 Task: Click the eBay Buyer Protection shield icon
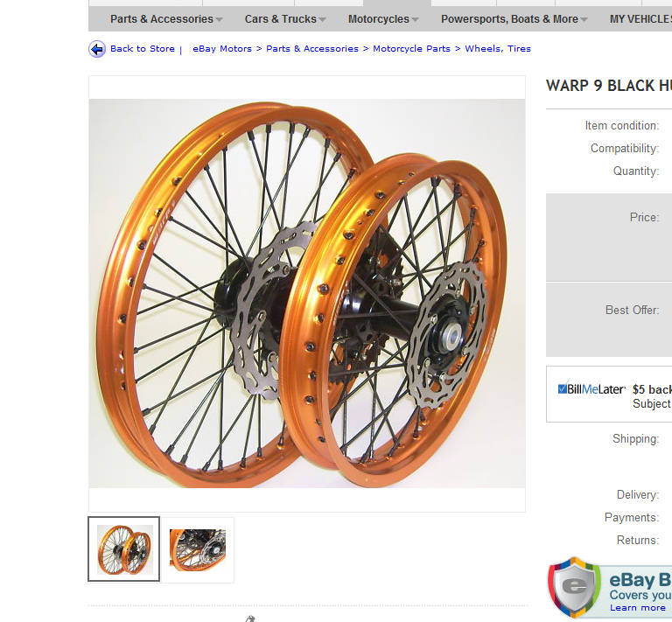(x=574, y=587)
